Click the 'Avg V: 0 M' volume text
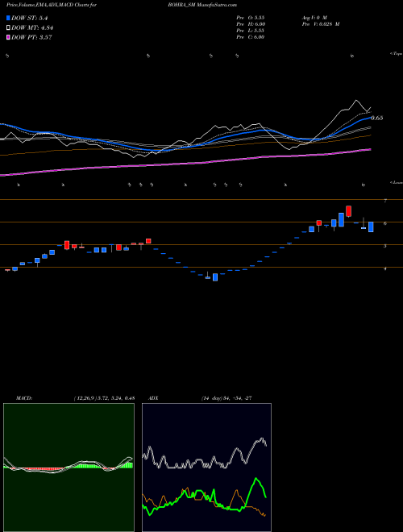Screen dimensions: 403x532 click(x=314, y=17)
